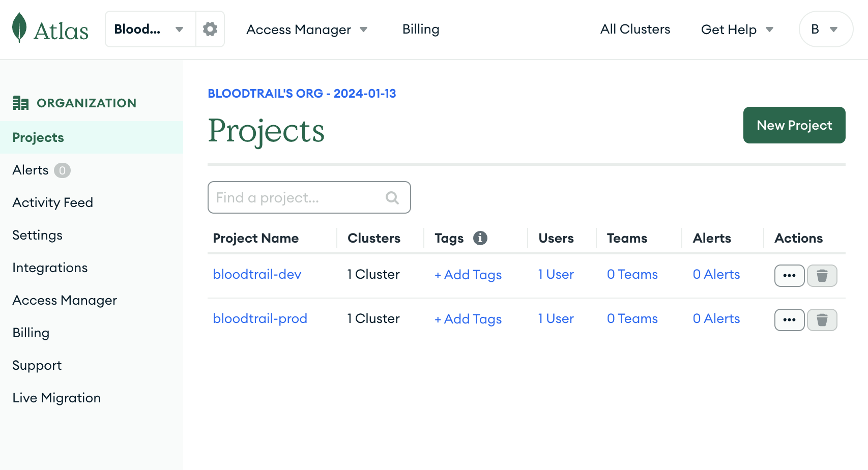Click the Teams column header
The height and width of the screenshot is (470, 868).
(627, 238)
